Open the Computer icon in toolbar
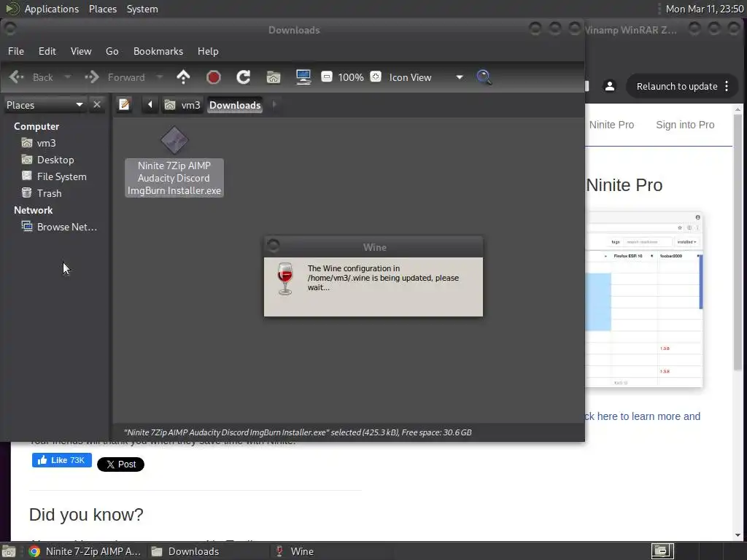This screenshot has width=747, height=560. pos(303,77)
